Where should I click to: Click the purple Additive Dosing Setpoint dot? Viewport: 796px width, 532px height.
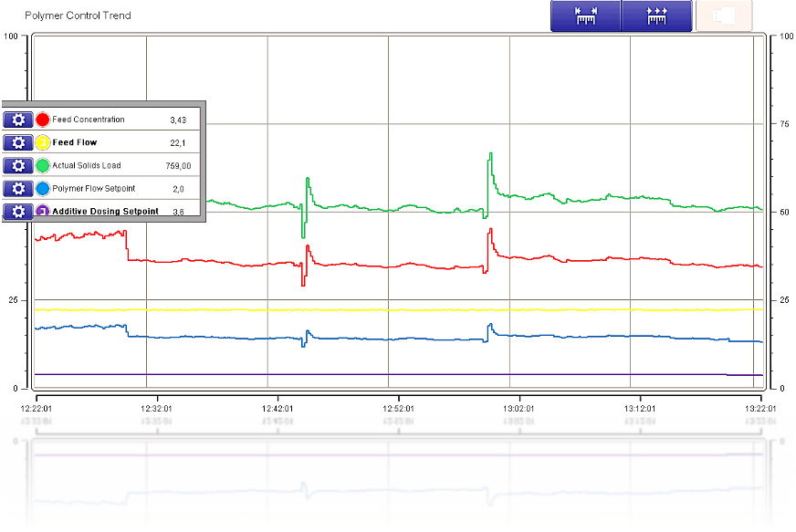click(x=43, y=211)
